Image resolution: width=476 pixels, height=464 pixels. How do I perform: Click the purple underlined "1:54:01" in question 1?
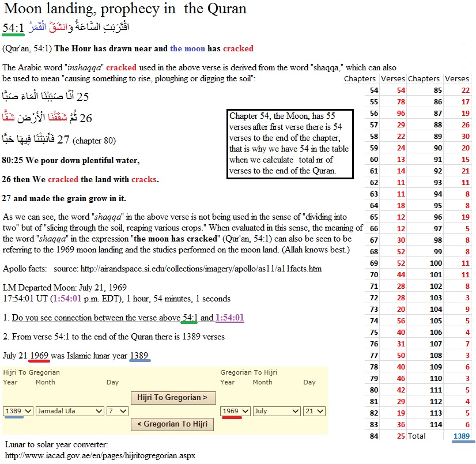[x=230, y=318]
